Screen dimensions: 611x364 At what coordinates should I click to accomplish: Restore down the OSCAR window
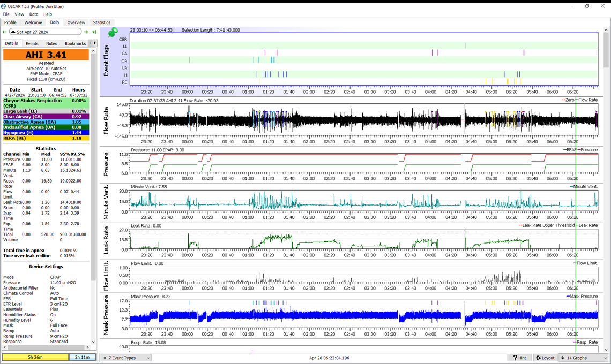[587, 6]
